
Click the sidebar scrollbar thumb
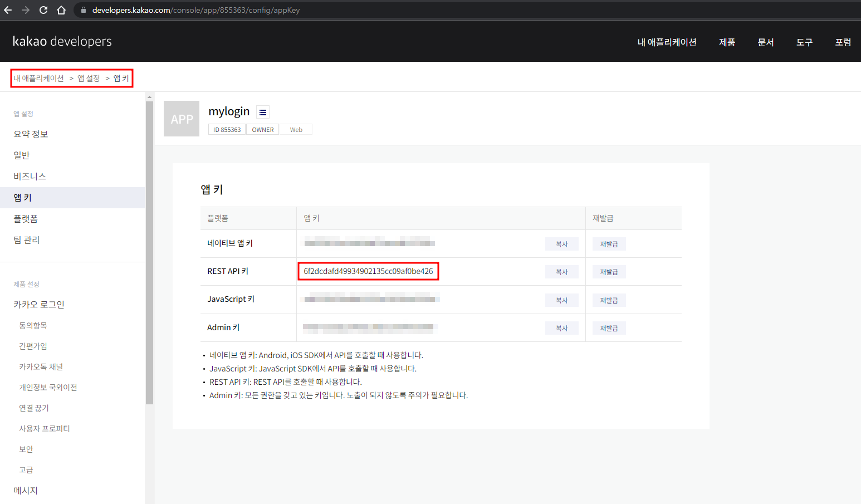[149, 252]
